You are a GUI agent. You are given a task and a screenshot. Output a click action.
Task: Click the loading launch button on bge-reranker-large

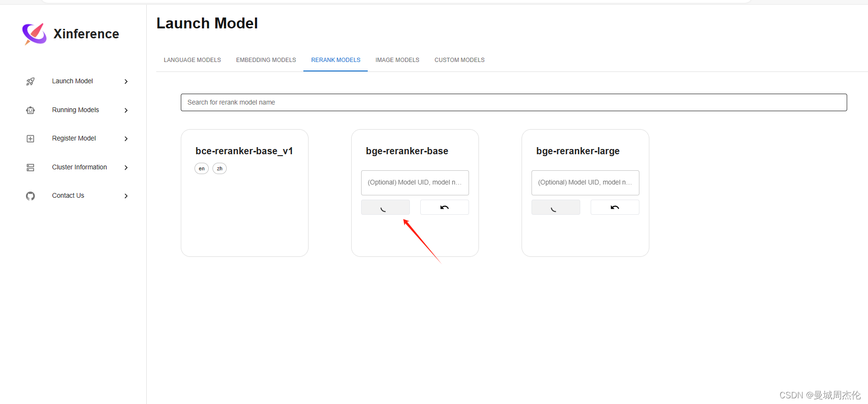(556, 207)
